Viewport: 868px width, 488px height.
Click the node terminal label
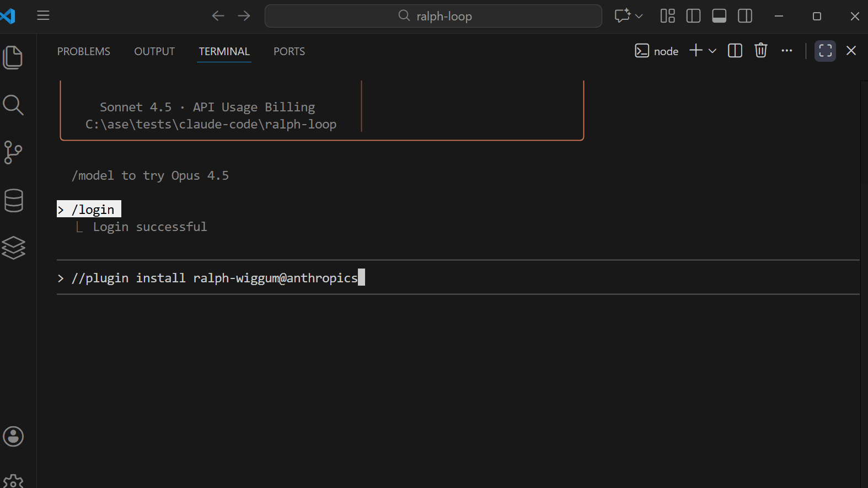[657, 51]
